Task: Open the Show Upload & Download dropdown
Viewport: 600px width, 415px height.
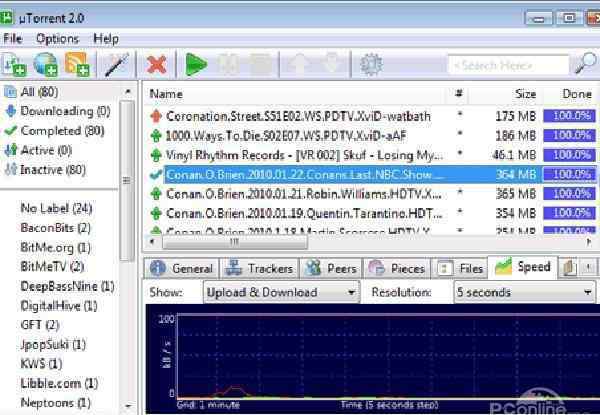Action: pos(281,293)
